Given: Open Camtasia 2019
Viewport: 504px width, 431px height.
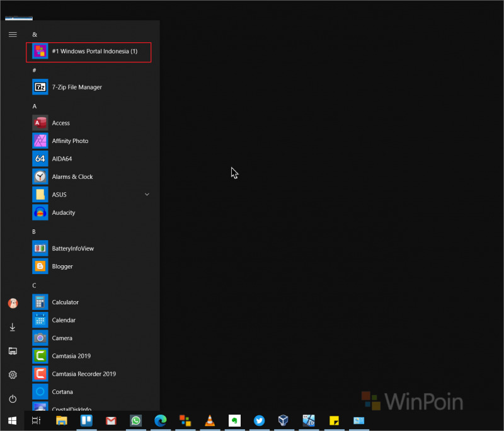Looking at the screenshot, I should 91,356.
